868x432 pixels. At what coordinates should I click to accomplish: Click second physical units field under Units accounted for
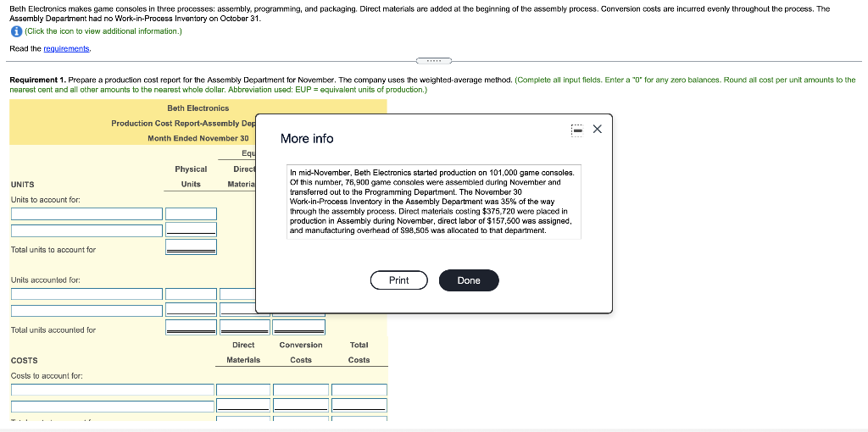(x=191, y=310)
